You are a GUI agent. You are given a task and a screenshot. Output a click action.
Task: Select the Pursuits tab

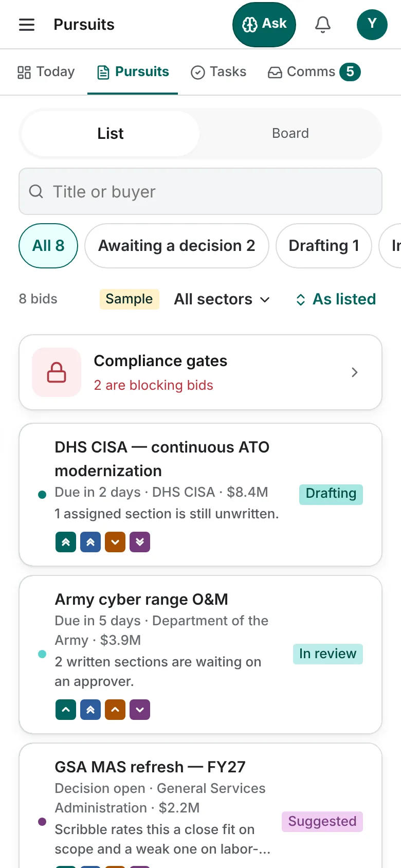[x=133, y=72]
